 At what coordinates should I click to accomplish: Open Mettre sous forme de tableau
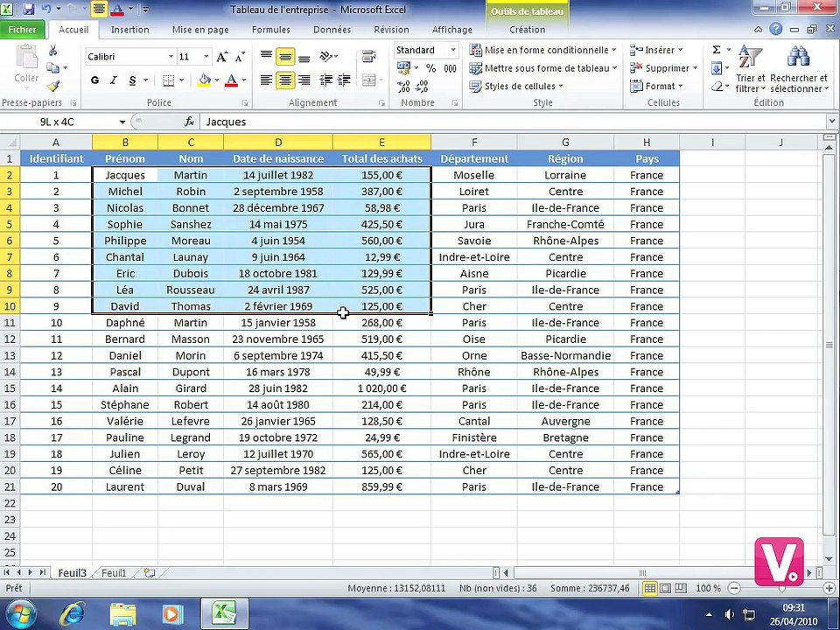[x=543, y=68]
